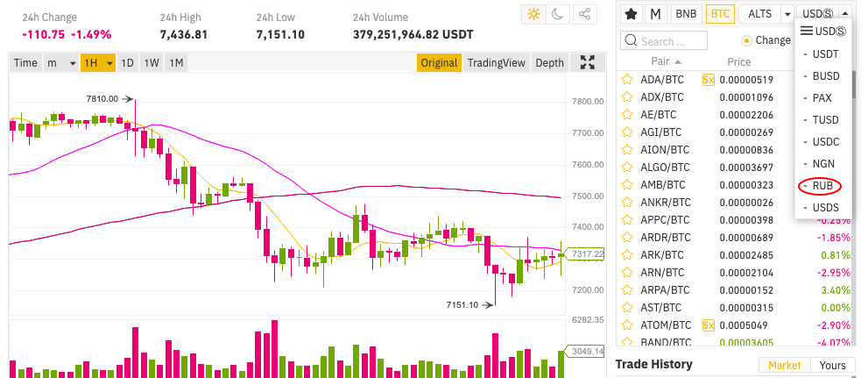This screenshot has height=378, width=868.
Task: Switch to TradingView chart
Action: pos(496,62)
